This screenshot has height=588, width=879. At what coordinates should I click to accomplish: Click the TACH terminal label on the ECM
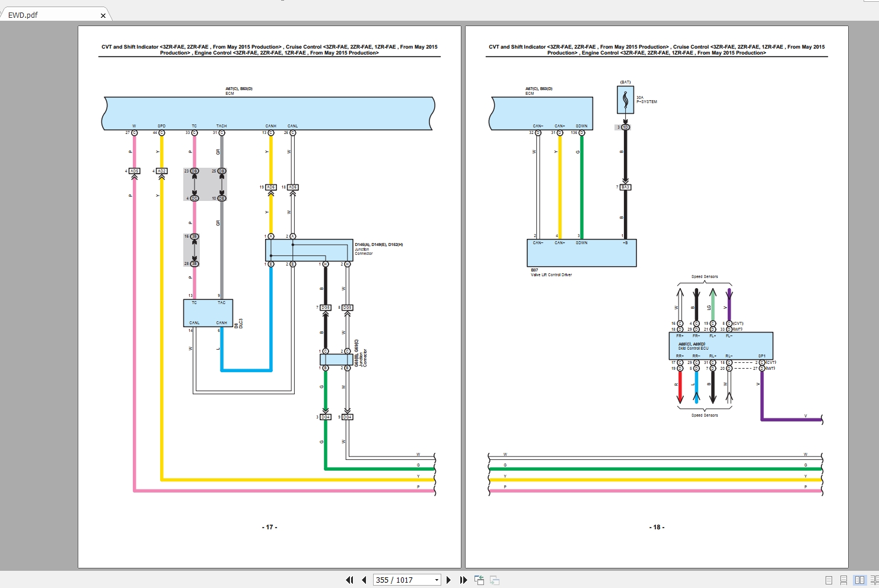pos(221,126)
